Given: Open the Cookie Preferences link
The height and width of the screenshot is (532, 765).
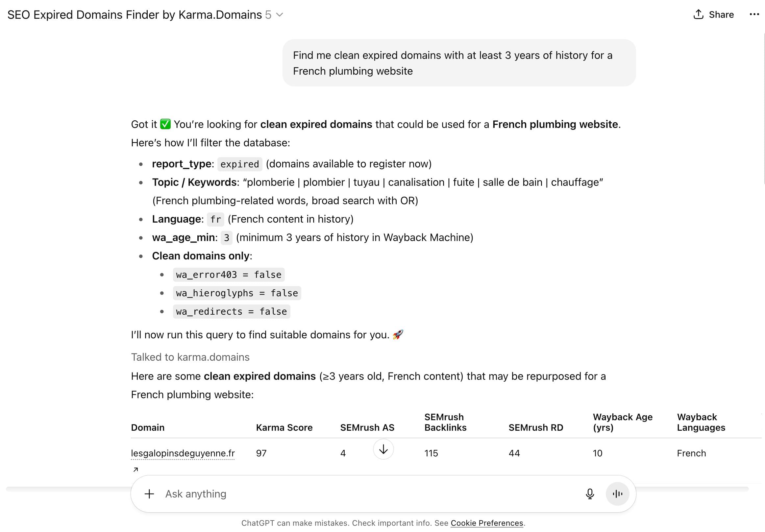Looking at the screenshot, I should click(486, 523).
